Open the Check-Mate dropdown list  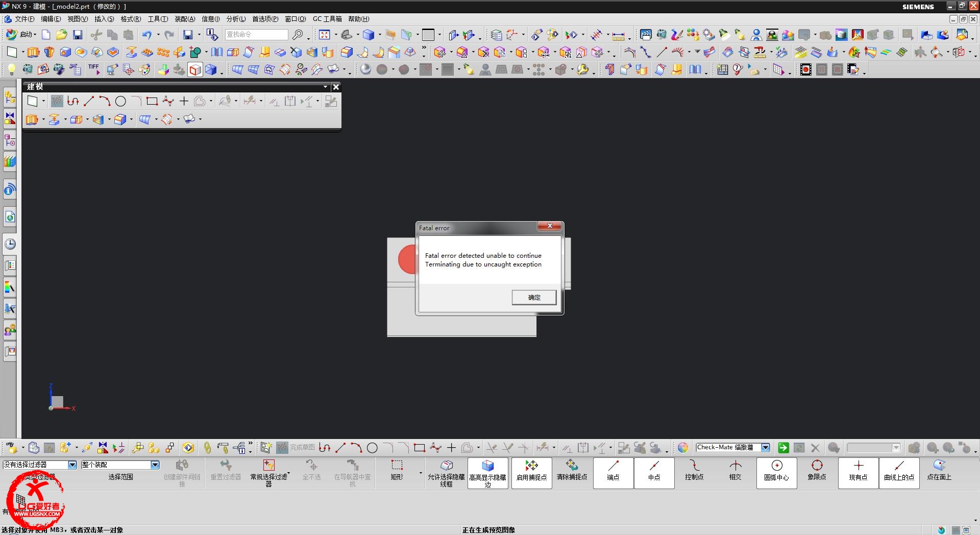(x=765, y=447)
